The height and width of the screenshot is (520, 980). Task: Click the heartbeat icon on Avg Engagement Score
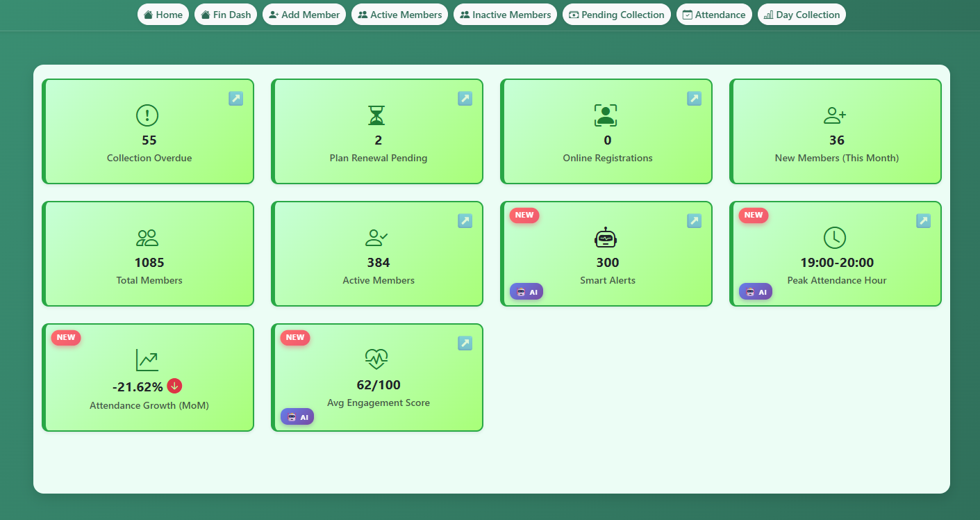click(377, 359)
